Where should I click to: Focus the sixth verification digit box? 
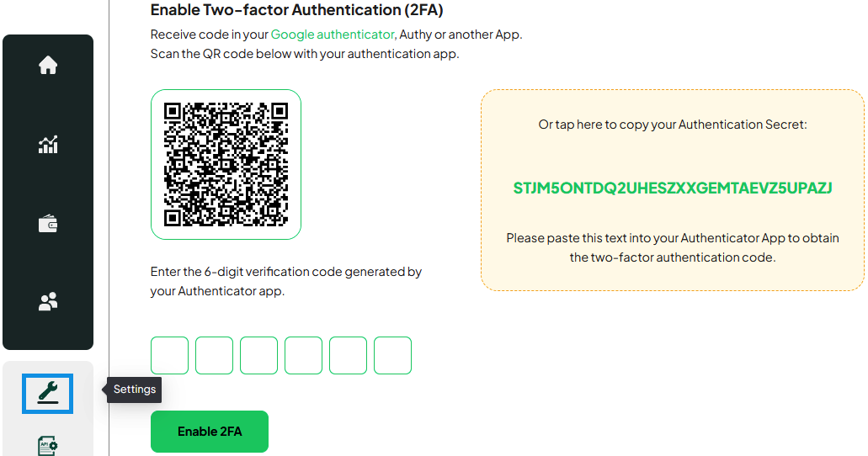point(392,355)
